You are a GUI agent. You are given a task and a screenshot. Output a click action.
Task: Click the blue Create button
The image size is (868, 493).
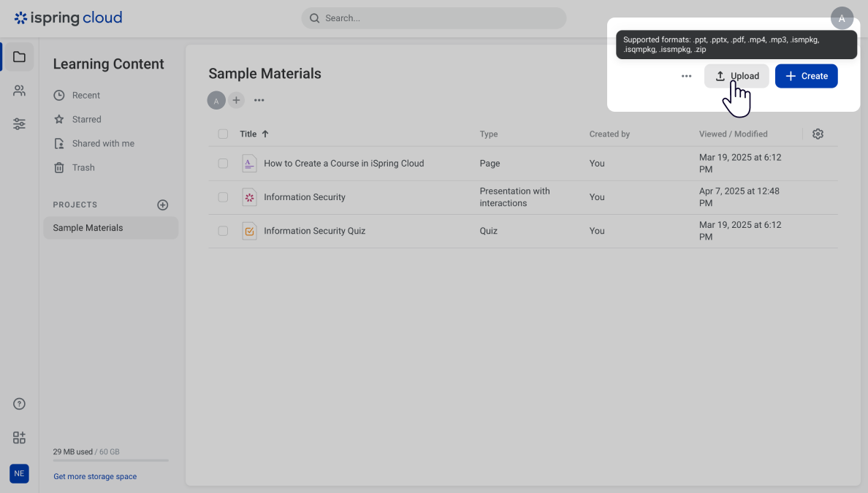[806, 76]
